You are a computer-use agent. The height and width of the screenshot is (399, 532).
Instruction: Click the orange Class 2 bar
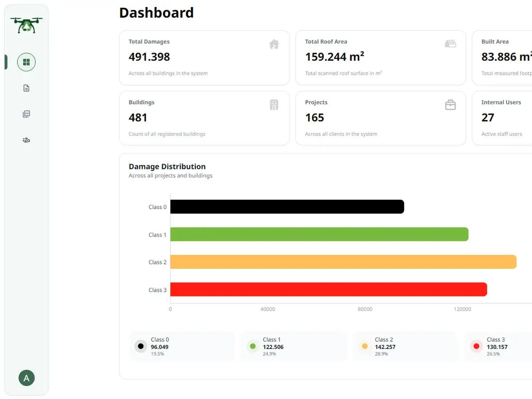pos(344,262)
